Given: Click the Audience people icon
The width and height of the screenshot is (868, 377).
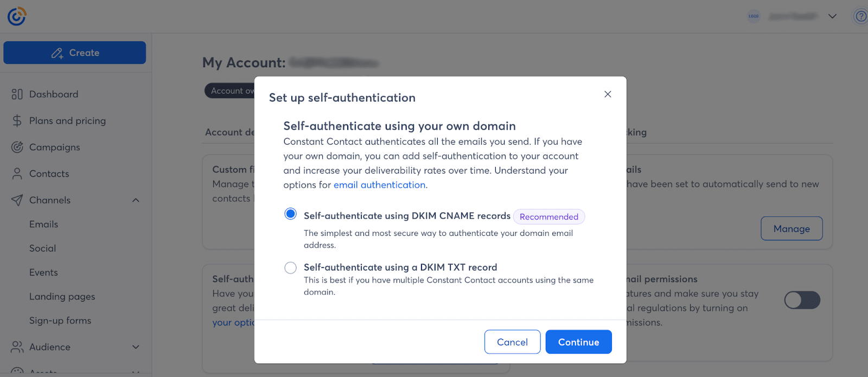Looking at the screenshot, I should tap(17, 347).
